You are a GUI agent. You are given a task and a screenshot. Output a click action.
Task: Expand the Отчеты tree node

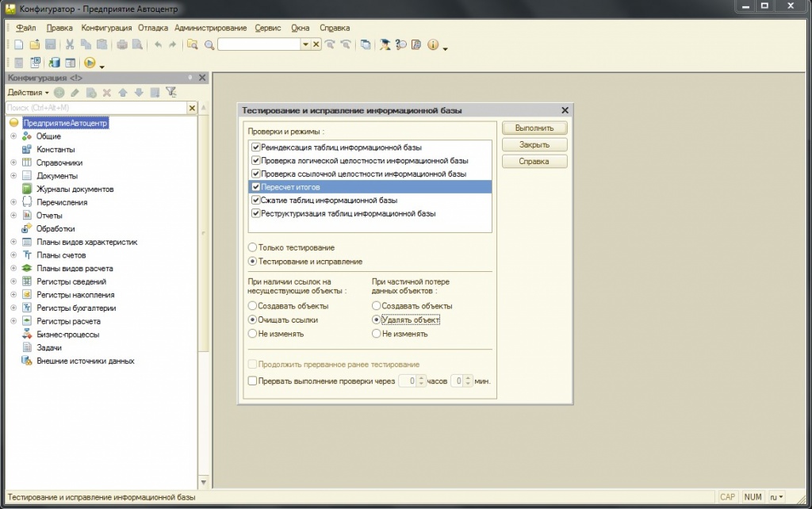(x=13, y=216)
